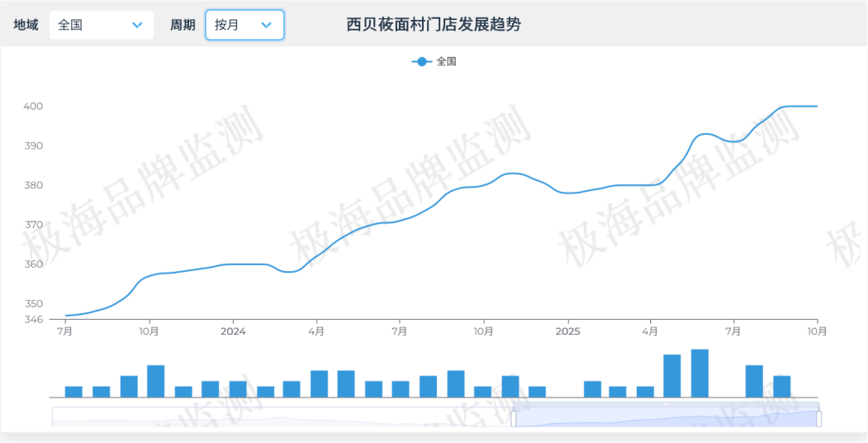Click the 2024 x-axis label
Viewport: 868px width, 443px height.
[x=233, y=331]
